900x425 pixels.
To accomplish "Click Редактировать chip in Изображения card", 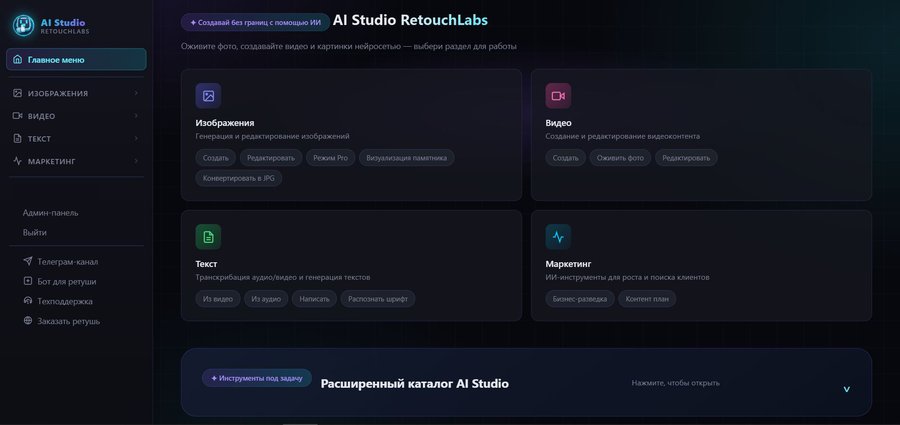I will [x=271, y=158].
